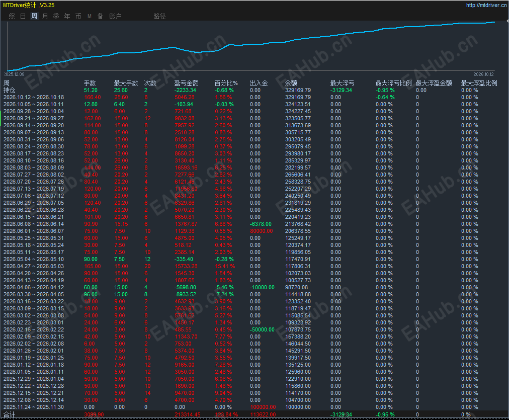The width and height of the screenshot is (509, 420).
Task: Click the M tab
Action: tap(89, 16)
